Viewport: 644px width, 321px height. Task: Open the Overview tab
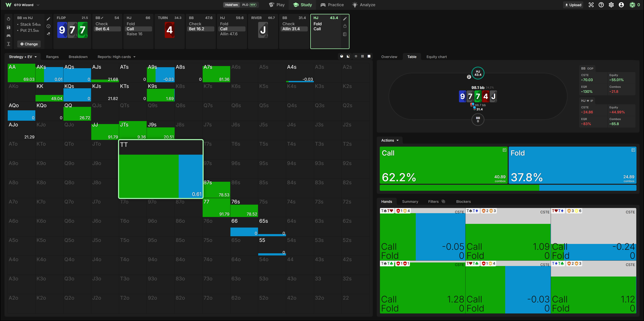click(x=389, y=57)
